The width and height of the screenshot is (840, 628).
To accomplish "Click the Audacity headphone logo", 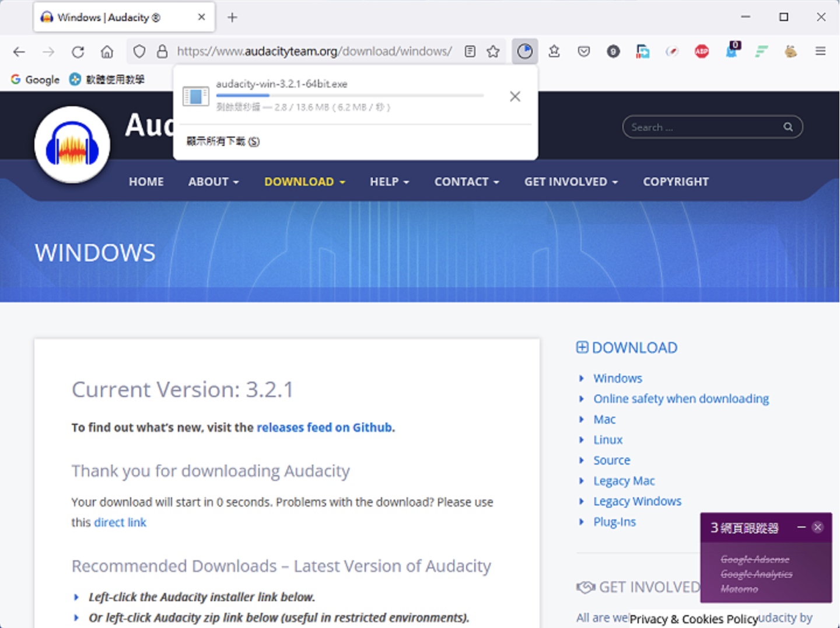I will [72, 145].
